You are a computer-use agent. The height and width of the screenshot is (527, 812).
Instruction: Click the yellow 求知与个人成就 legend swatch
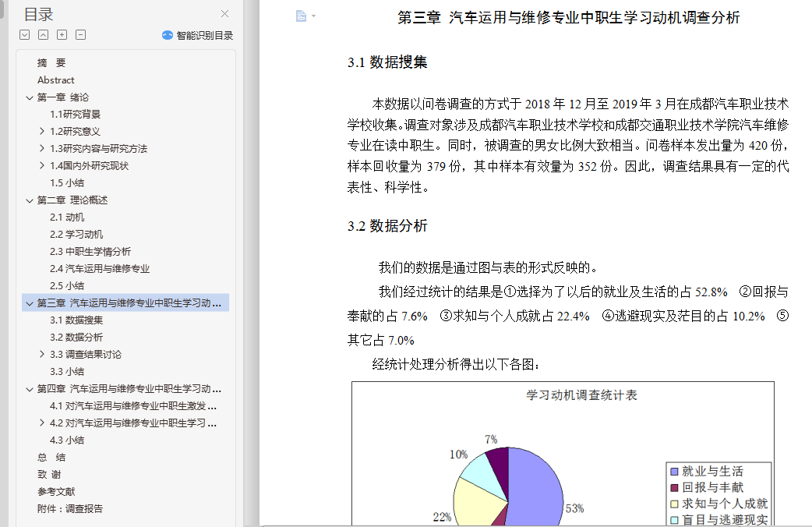click(674, 504)
